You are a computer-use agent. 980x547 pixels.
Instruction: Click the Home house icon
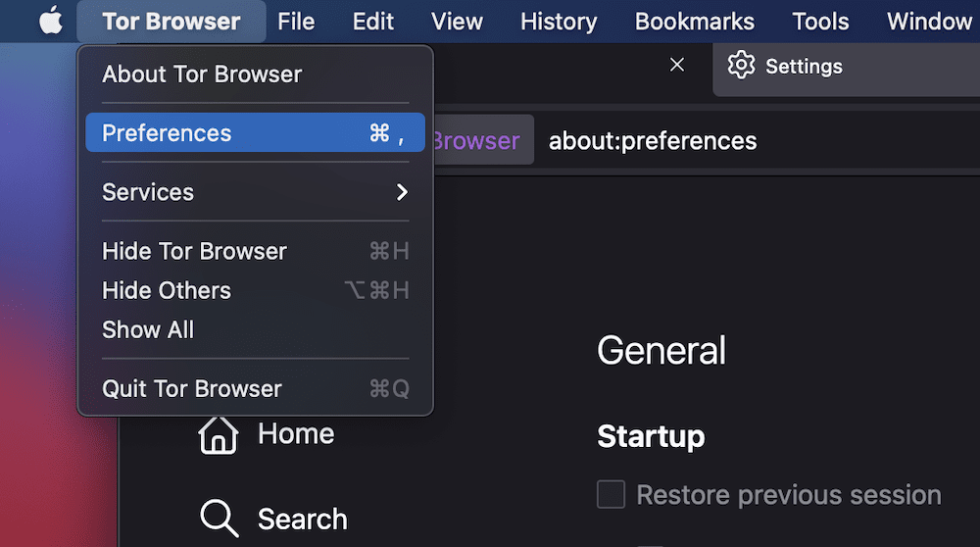(x=219, y=434)
